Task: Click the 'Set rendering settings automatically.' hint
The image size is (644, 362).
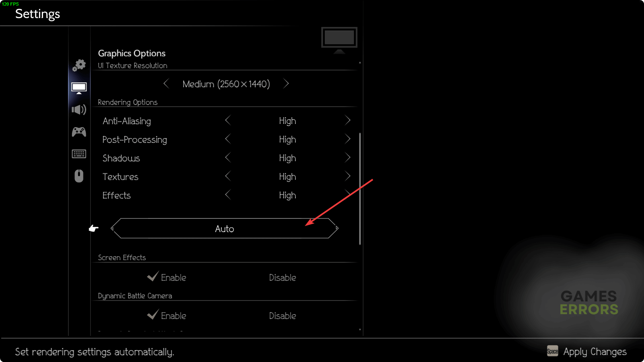Action: [95, 352]
